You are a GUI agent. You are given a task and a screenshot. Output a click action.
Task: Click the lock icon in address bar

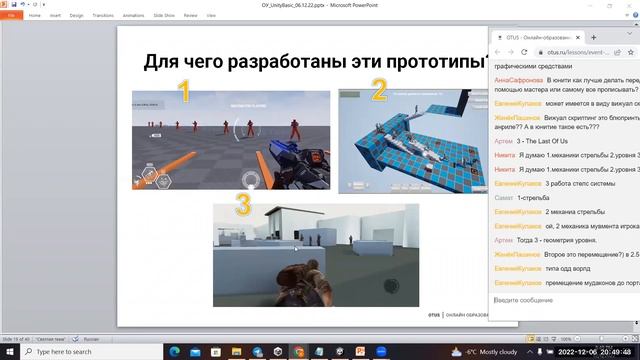[540, 53]
